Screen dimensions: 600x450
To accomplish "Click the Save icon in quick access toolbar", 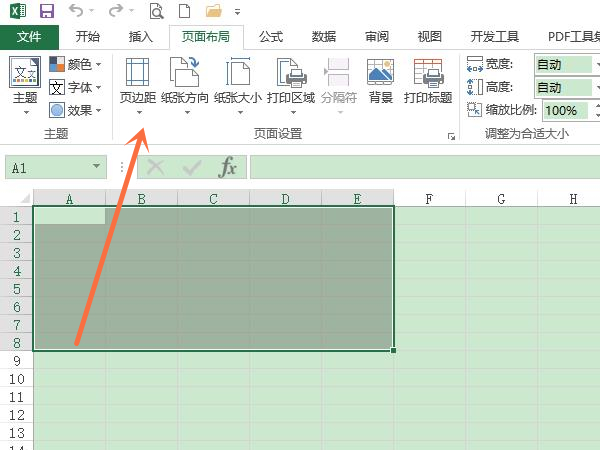I will [x=46, y=12].
